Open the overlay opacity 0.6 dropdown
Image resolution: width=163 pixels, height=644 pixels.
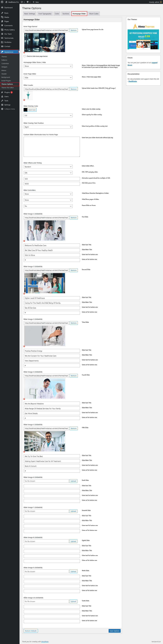[48, 116]
